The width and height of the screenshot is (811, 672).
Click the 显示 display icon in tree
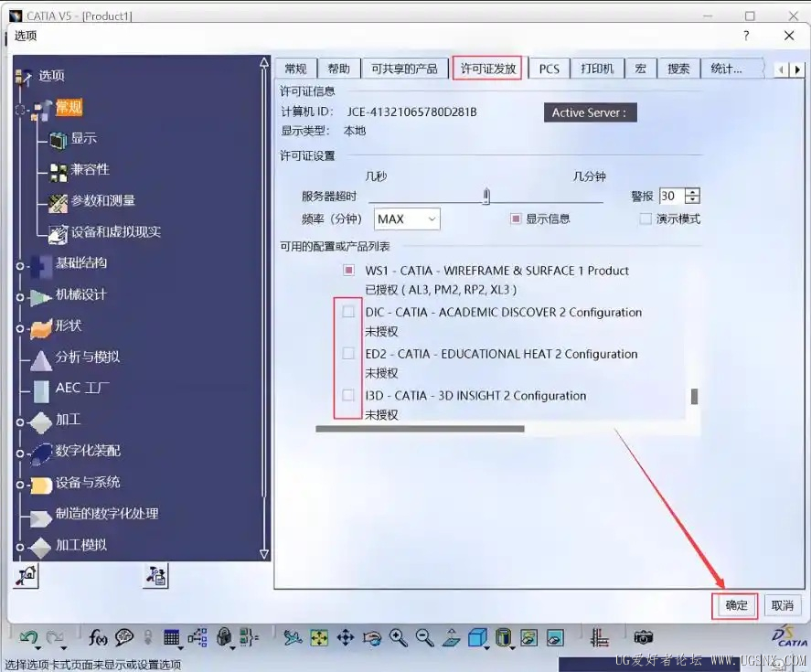click(58, 139)
